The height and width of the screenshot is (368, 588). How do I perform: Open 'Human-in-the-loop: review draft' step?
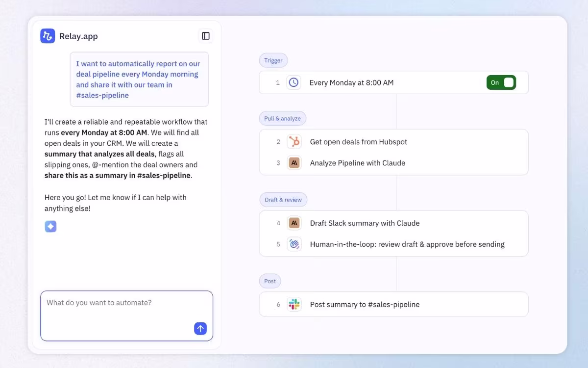click(394, 244)
